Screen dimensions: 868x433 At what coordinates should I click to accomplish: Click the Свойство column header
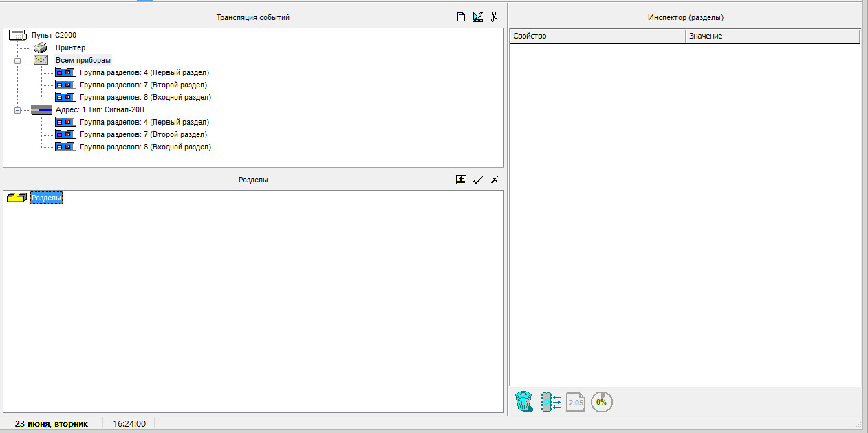coord(598,36)
